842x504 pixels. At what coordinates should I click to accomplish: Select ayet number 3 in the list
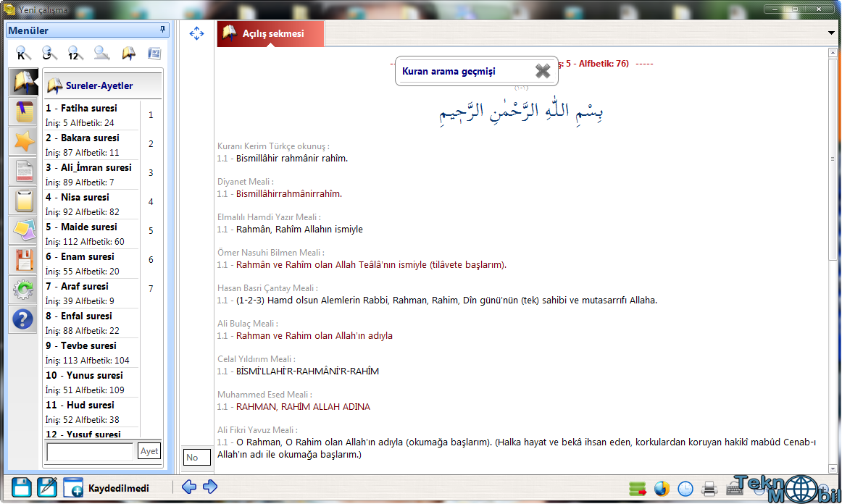(x=151, y=173)
